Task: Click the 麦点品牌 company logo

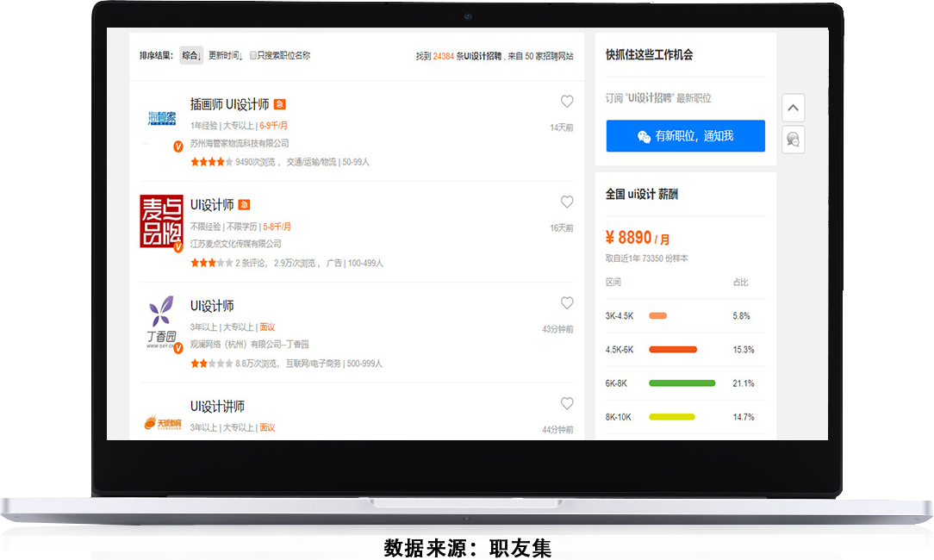Action: click(162, 221)
